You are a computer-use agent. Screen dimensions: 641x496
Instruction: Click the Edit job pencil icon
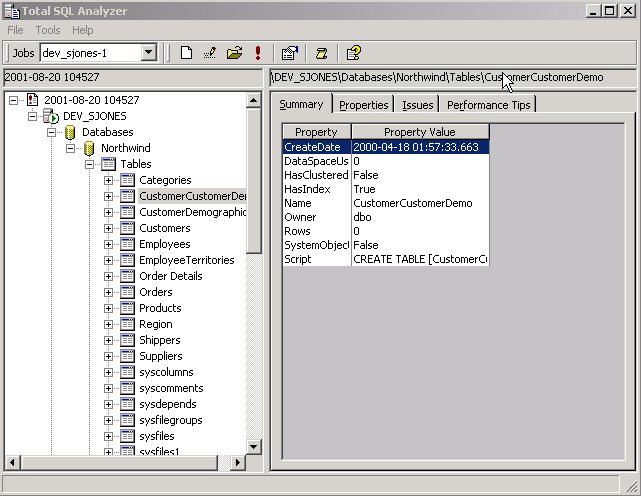[210, 53]
